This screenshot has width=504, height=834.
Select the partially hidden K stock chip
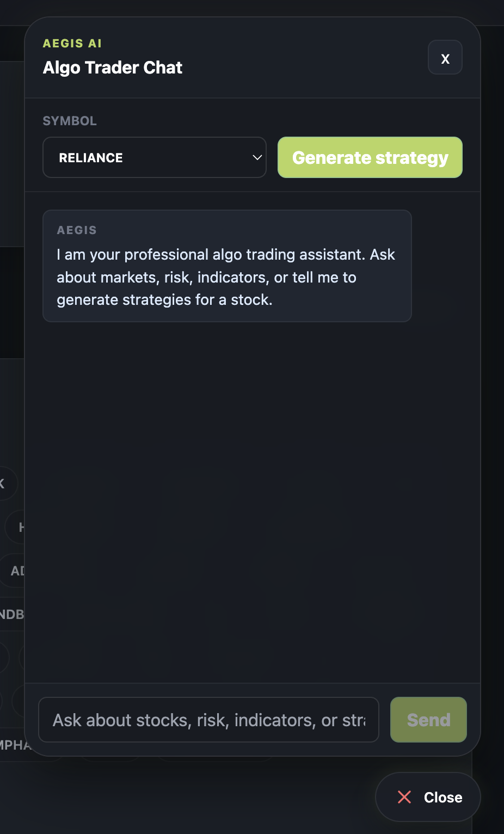[8, 483]
